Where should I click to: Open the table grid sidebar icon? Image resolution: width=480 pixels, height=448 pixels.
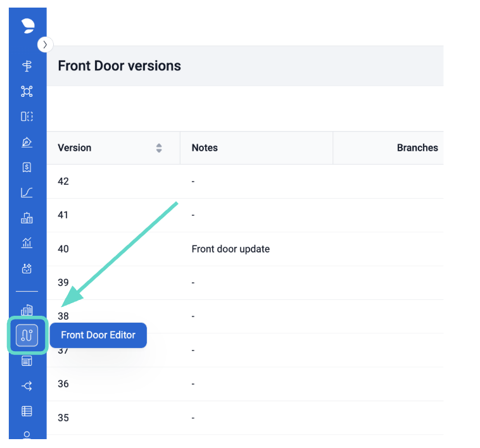pyautogui.click(x=27, y=411)
